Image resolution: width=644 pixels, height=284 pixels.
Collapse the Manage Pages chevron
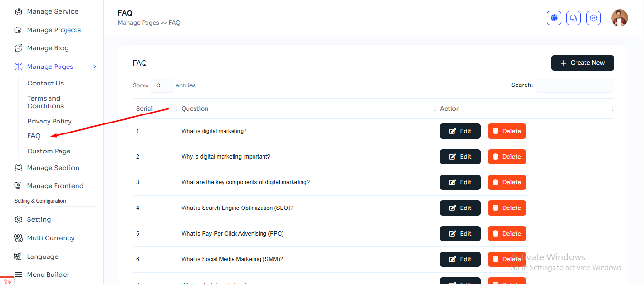click(x=95, y=66)
